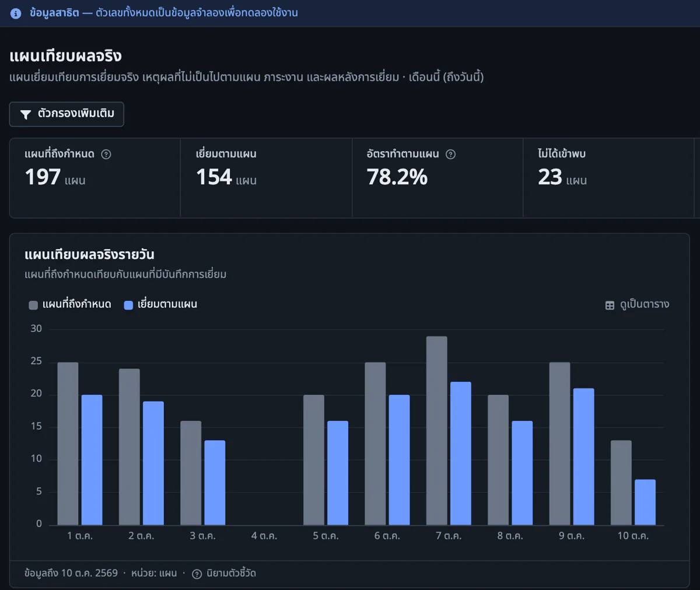The height and width of the screenshot is (590, 700).
Task: Click the banner text ข้อมูลสาธิต
Action: (x=54, y=13)
